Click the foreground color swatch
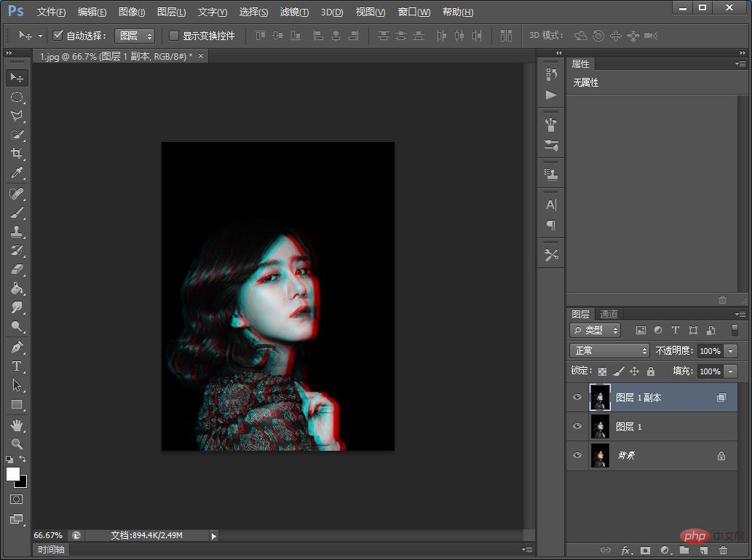 13,474
